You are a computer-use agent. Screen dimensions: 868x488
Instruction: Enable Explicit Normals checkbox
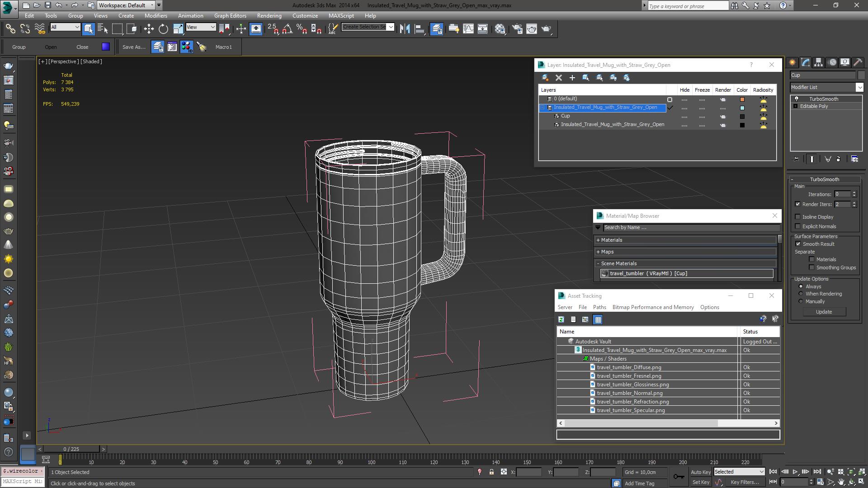pyautogui.click(x=797, y=226)
